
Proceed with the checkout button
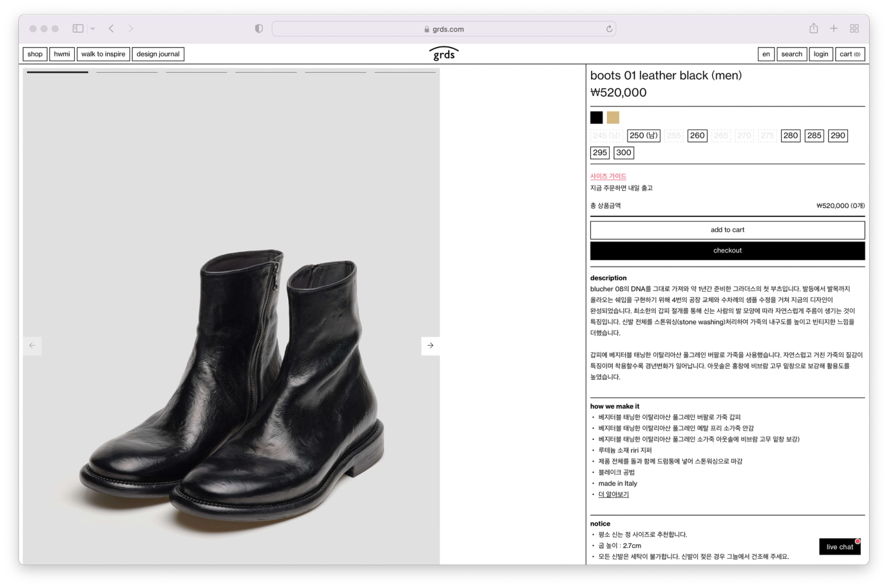click(x=727, y=250)
